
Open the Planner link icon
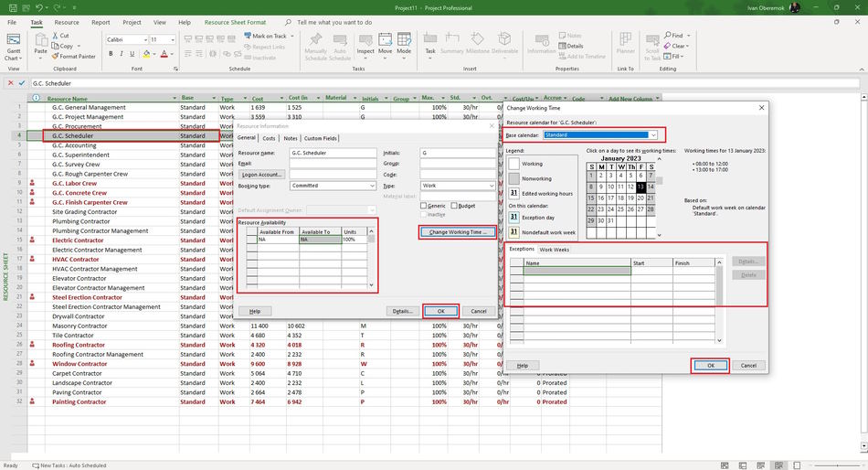tap(626, 40)
